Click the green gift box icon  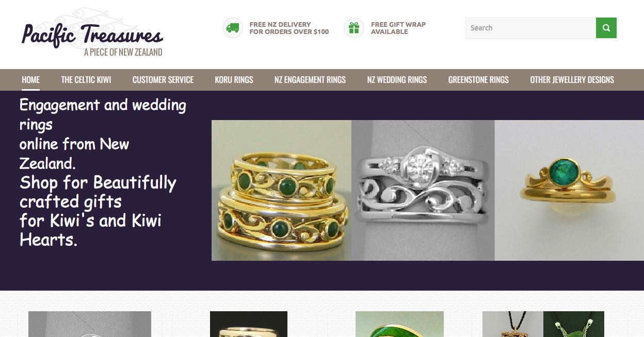[x=354, y=28]
